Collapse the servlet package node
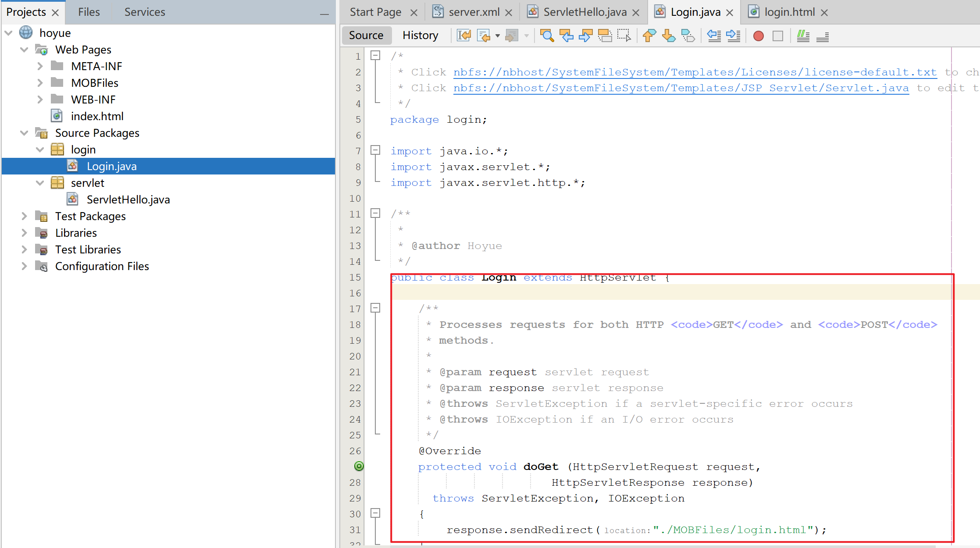Screen dimensions: 980x548 click(40, 183)
